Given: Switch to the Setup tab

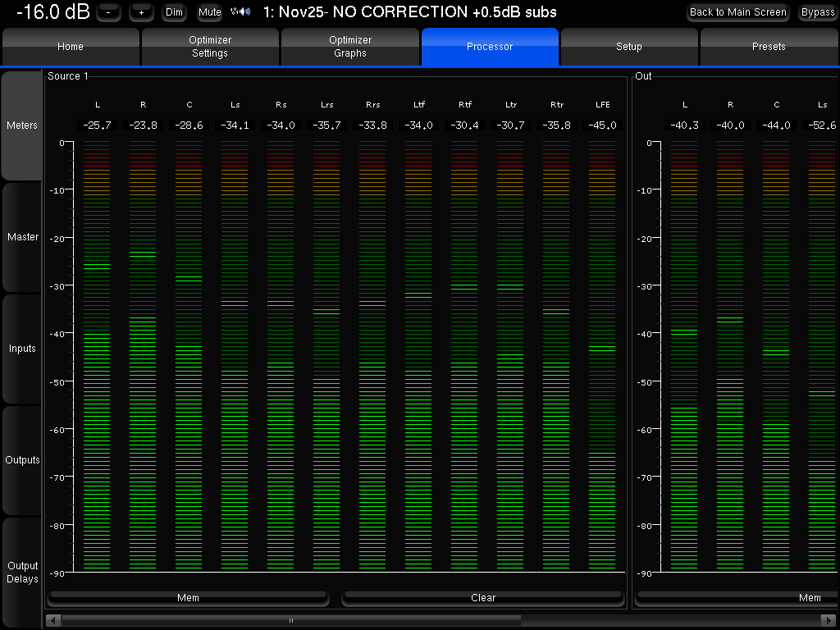Looking at the screenshot, I should click(x=629, y=47).
